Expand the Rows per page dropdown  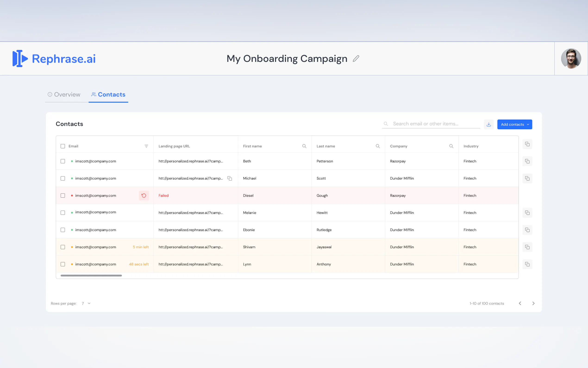(x=86, y=303)
